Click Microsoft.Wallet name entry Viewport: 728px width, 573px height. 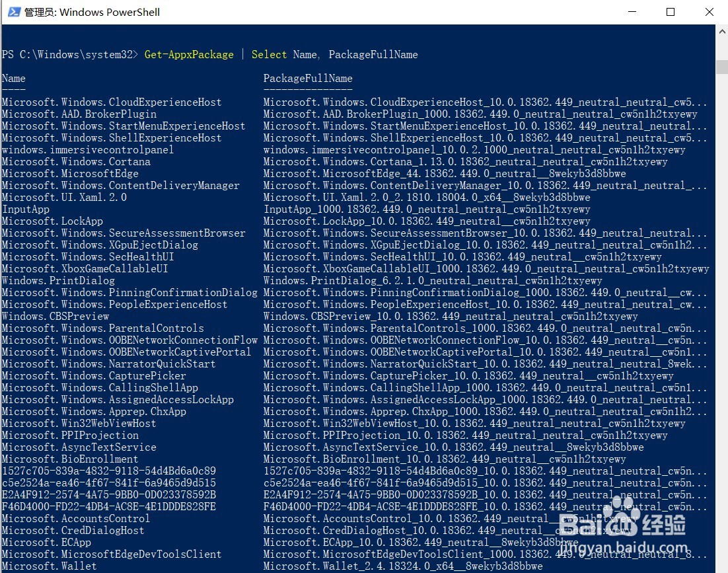tap(49, 566)
